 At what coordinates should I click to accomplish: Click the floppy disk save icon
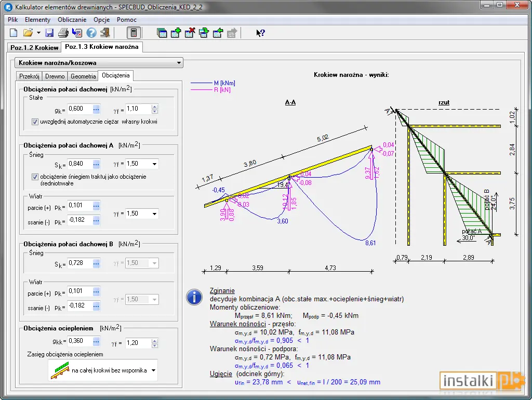(49, 33)
